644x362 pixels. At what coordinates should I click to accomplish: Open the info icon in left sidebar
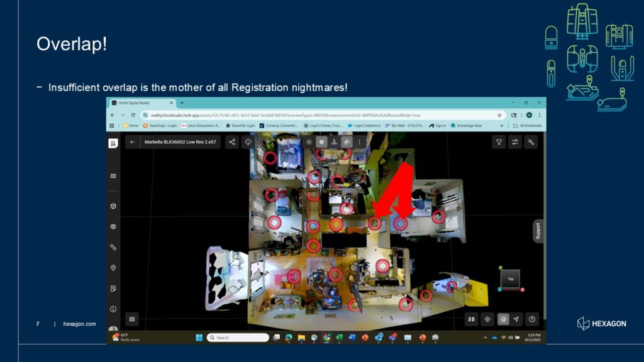(x=113, y=309)
